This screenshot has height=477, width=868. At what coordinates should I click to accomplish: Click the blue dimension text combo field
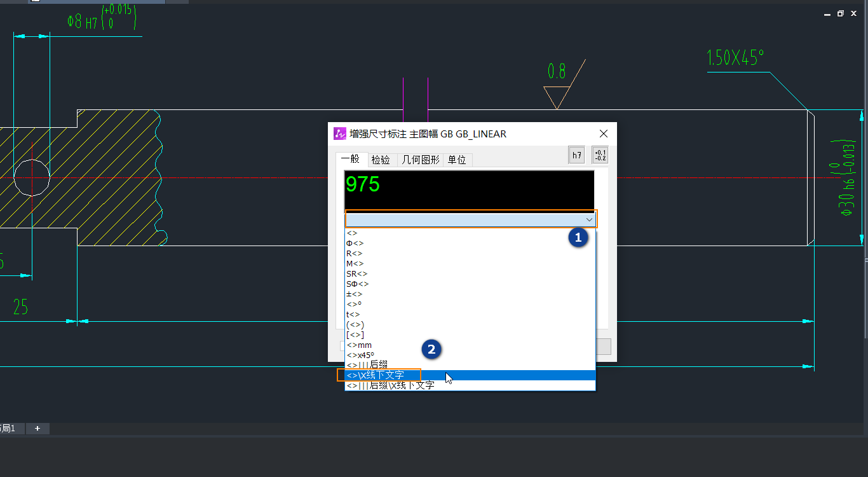[470, 219]
